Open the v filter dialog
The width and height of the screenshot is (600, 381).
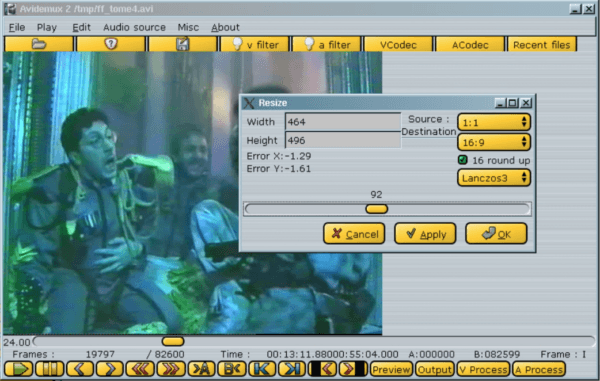tap(255, 44)
